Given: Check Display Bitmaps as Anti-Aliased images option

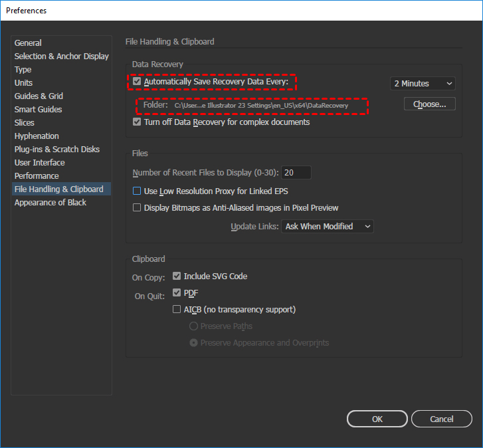Looking at the screenshot, I should 138,207.
